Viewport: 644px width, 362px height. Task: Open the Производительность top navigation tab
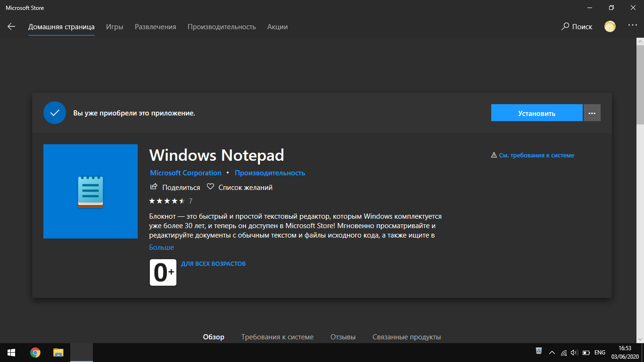point(222,27)
